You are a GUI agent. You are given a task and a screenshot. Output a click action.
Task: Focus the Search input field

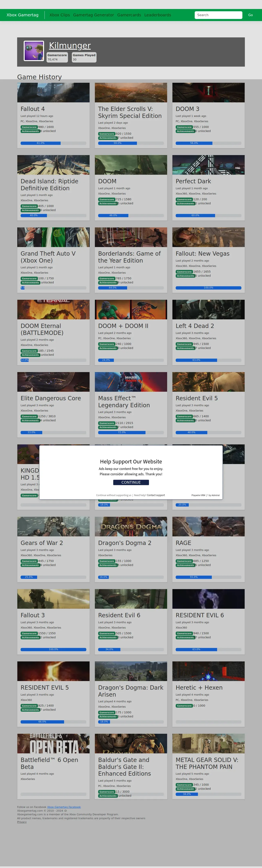[x=218, y=15]
